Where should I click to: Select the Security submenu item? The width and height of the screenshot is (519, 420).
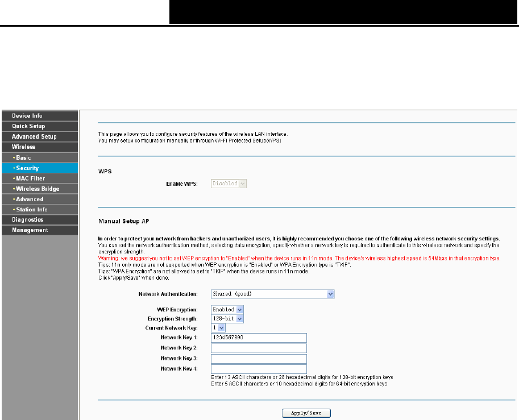point(40,168)
